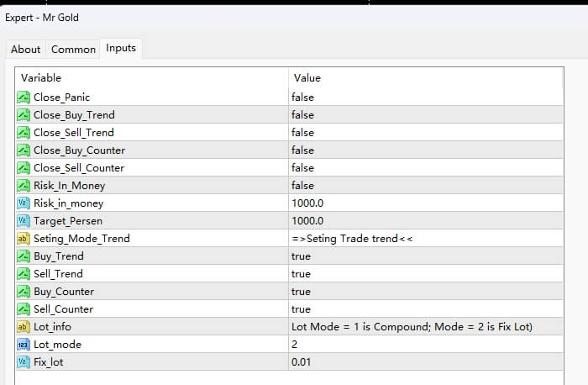Click the Buy_Trend boolean icon
The height and width of the screenshot is (385, 588).
24,256
